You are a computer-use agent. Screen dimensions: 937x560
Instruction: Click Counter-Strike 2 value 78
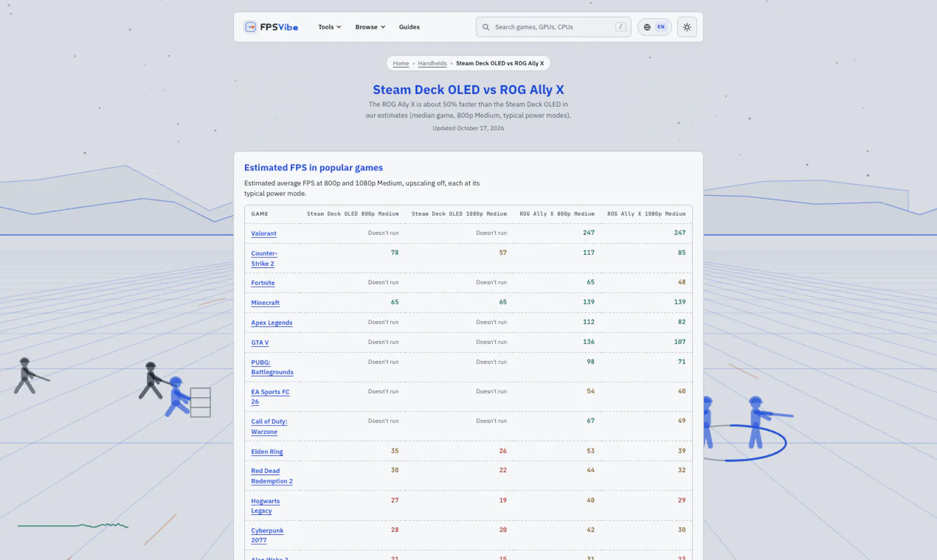pos(395,253)
